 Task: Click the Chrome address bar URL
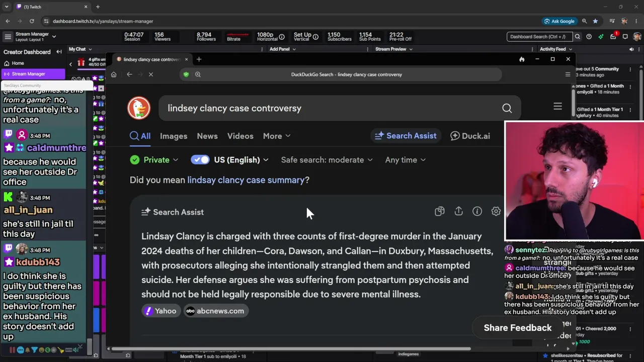(x=103, y=21)
